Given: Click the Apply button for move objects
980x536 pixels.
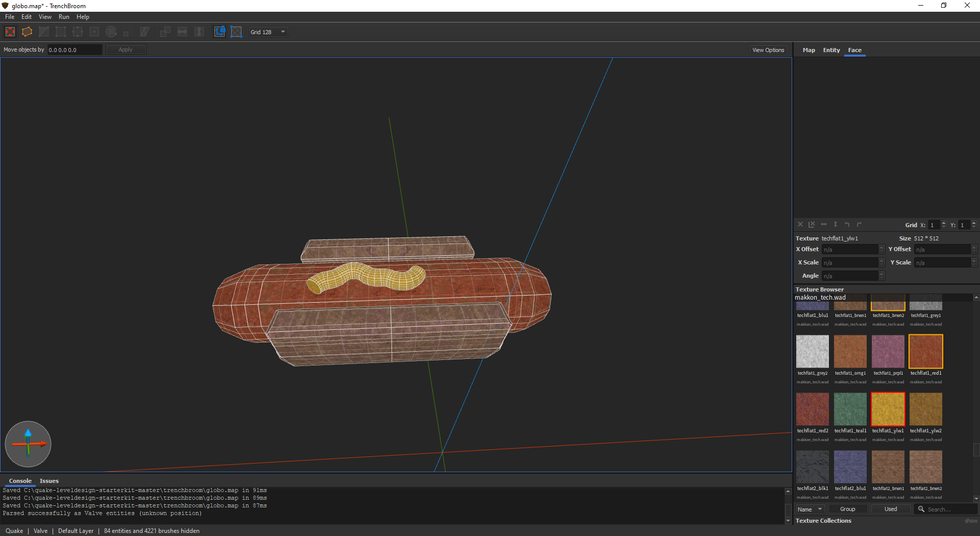Looking at the screenshot, I should [x=126, y=50].
